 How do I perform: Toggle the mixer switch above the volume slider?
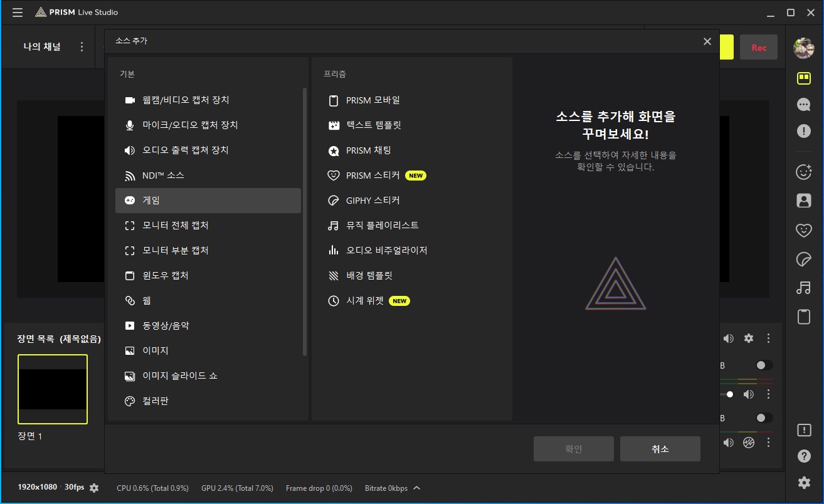pos(764,365)
